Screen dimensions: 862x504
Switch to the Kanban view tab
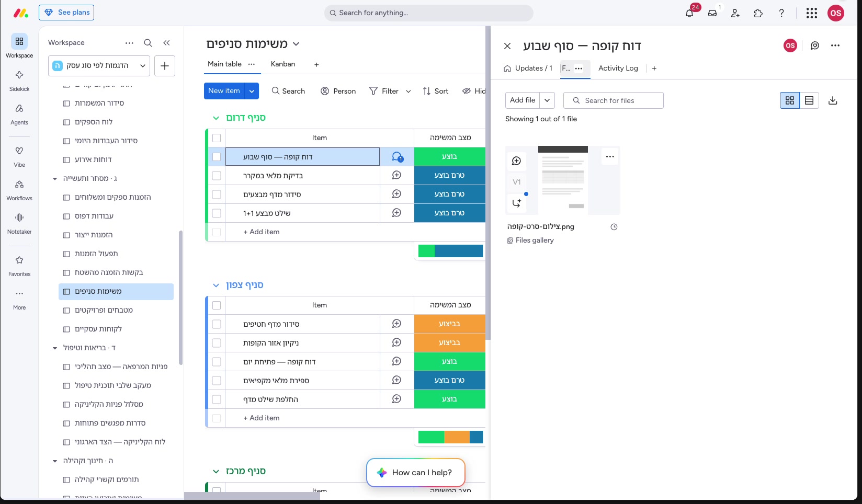click(283, 64)
